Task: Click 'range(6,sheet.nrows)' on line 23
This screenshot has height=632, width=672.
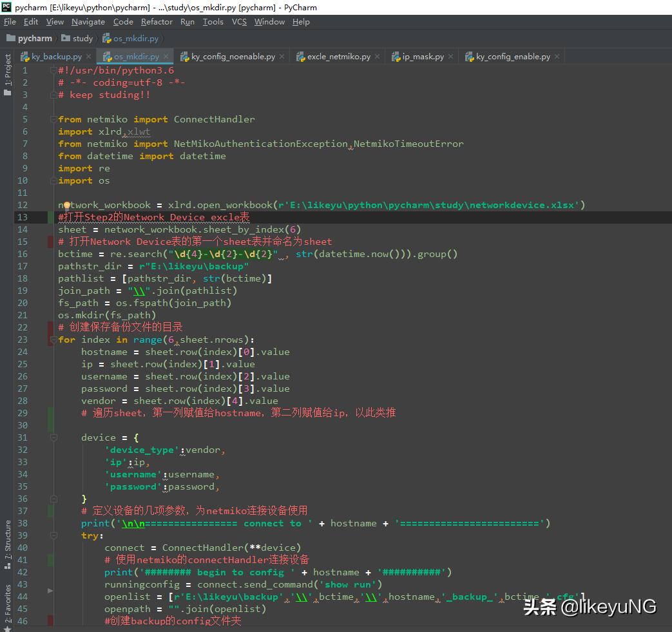Action: click(191, 340)
